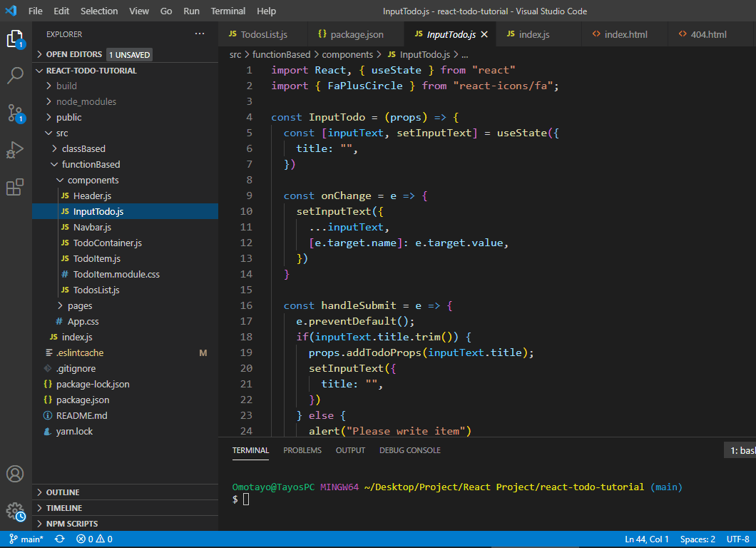
Task: Open the Edit menu
Action: [x=61, y=11]
